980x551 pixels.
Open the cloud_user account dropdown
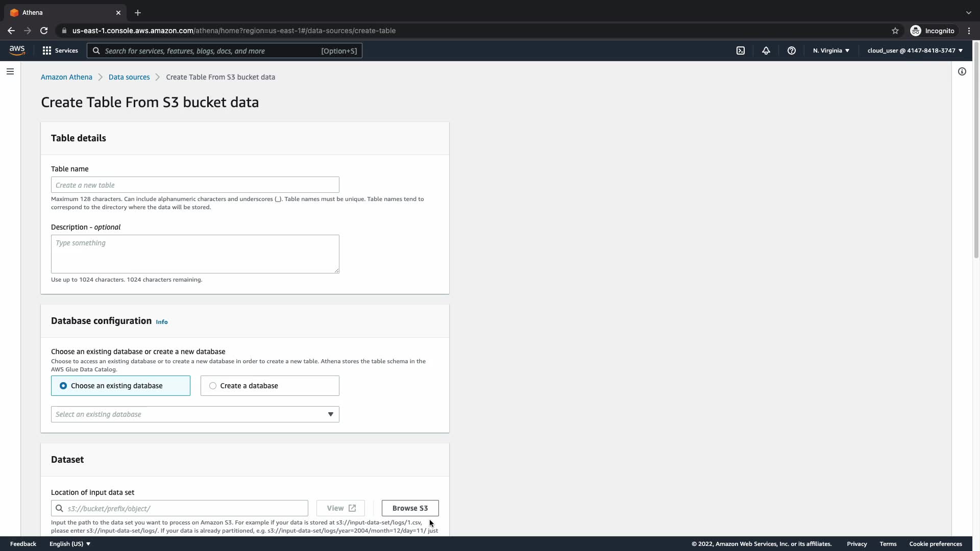point(915,51)
